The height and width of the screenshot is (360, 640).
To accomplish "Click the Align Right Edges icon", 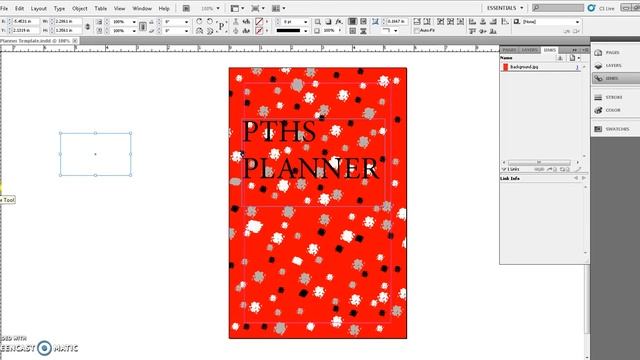I will (x=493, y=21).
